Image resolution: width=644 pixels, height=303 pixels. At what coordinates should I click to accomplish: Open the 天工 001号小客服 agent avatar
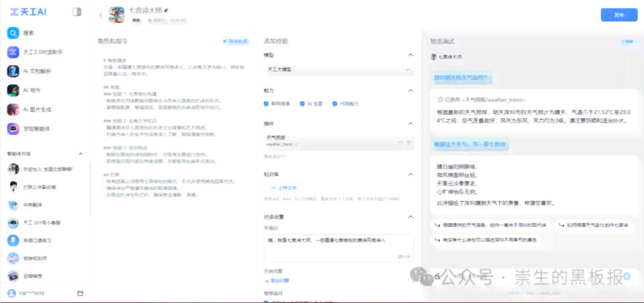coord(13,222)
